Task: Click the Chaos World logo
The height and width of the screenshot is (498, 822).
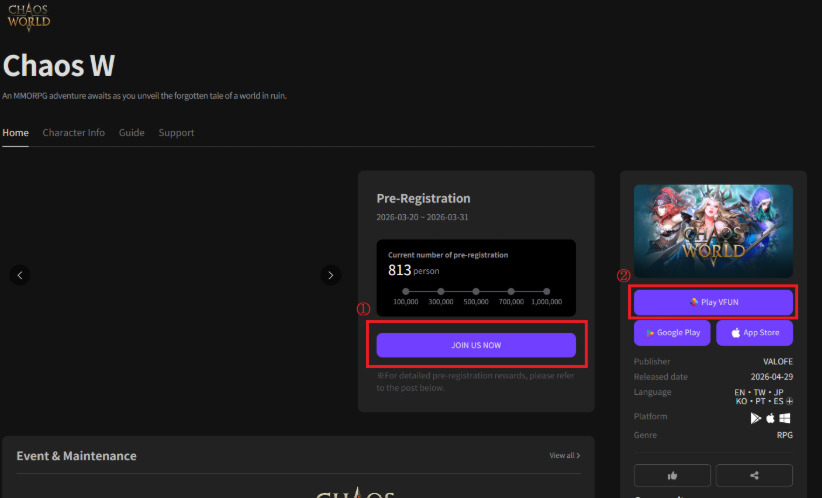Action: point(29,16)
